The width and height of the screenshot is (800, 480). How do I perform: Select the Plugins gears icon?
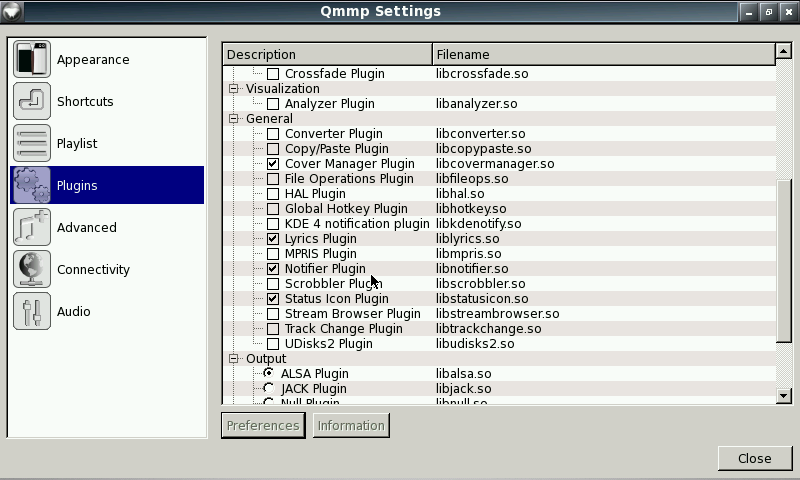32,185
